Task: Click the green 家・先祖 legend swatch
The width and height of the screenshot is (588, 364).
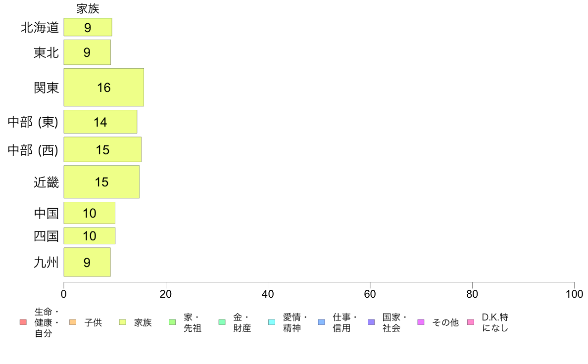Action: pos(173,322)
